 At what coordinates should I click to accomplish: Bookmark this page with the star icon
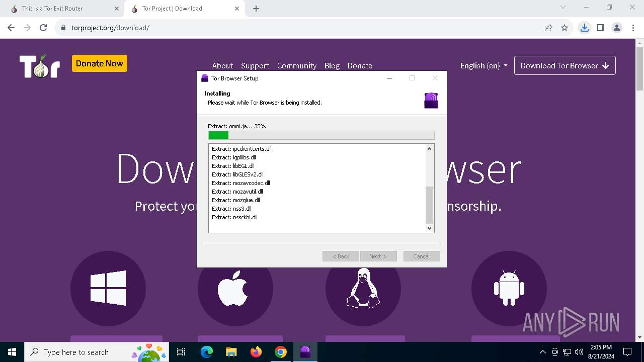click(x=565, y=28)
